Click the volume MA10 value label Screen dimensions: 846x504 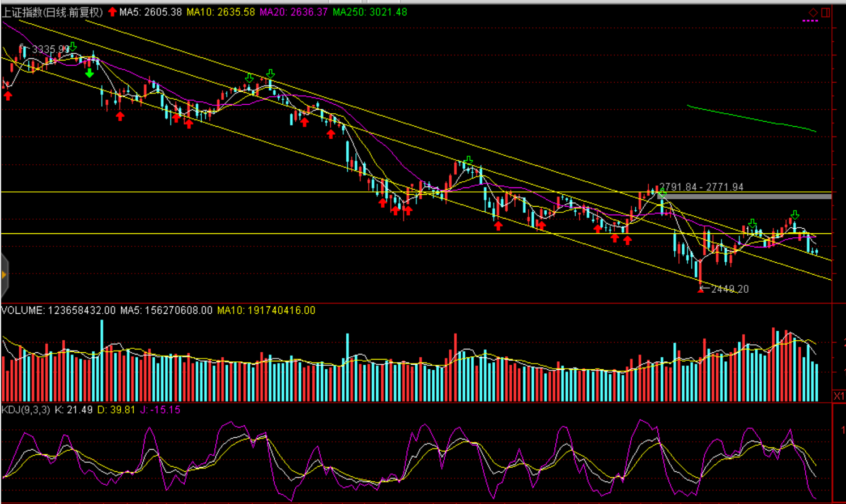266,310
